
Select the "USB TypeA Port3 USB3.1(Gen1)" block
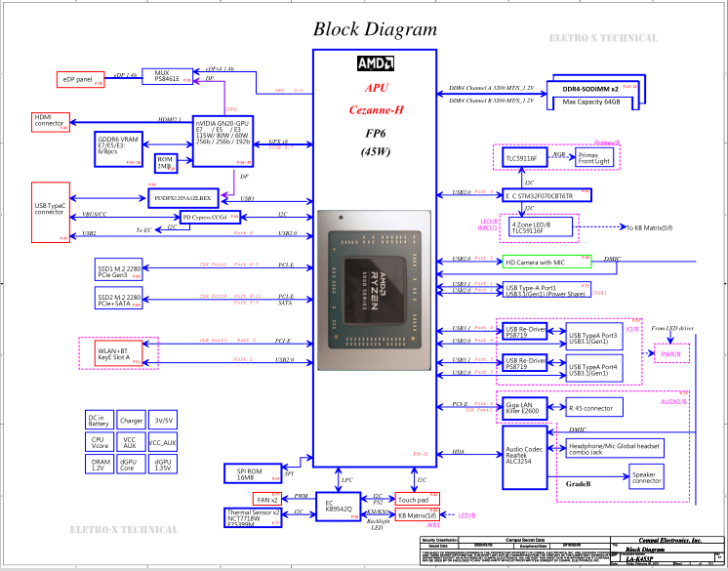594,338
